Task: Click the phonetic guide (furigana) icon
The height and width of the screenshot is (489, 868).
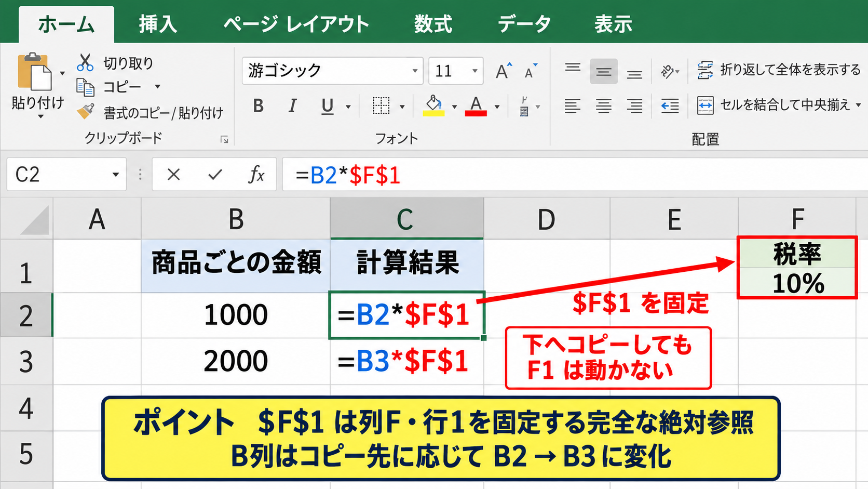Action: pyautogui.click(x=524, y=106)
